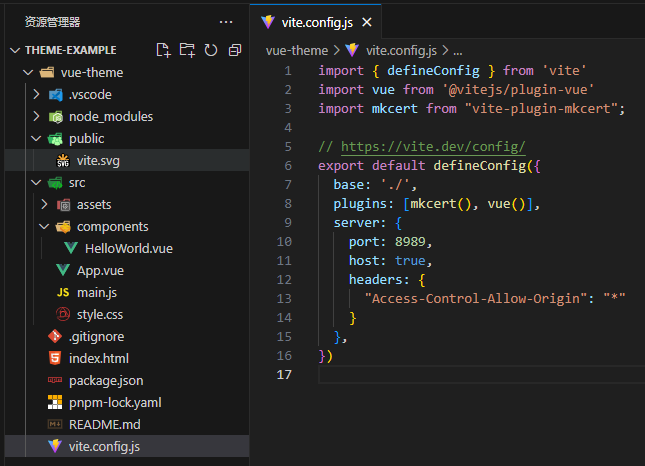Click the defineConfig call on line 6
The image size is (645, 466).
pos(480,166)
